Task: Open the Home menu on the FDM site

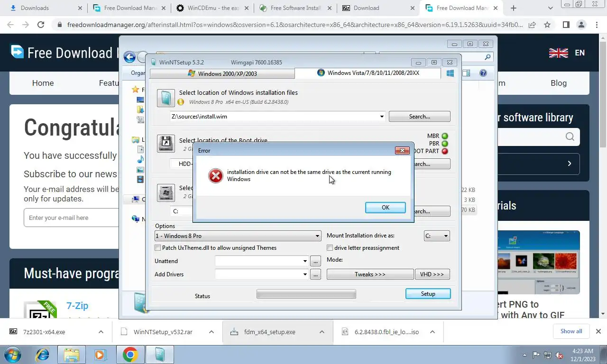Action: (43, 83)
